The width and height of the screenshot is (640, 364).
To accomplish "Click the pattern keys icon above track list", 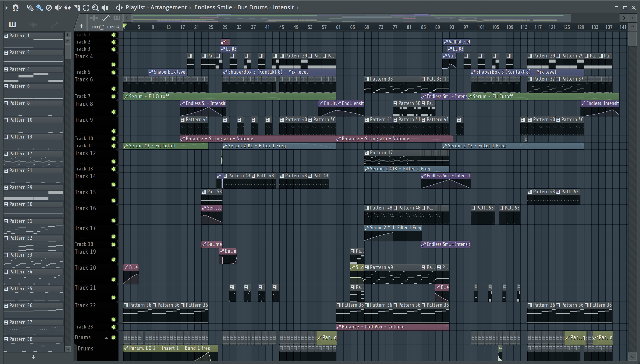I will 117,18.
